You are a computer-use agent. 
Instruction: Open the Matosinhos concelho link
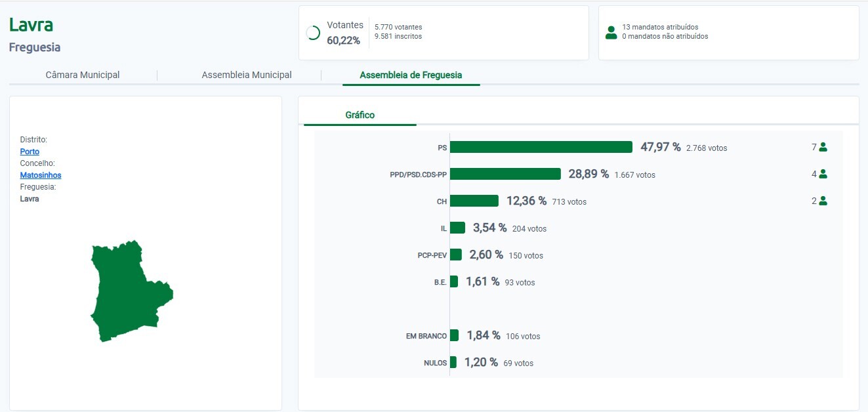[41, 175]
